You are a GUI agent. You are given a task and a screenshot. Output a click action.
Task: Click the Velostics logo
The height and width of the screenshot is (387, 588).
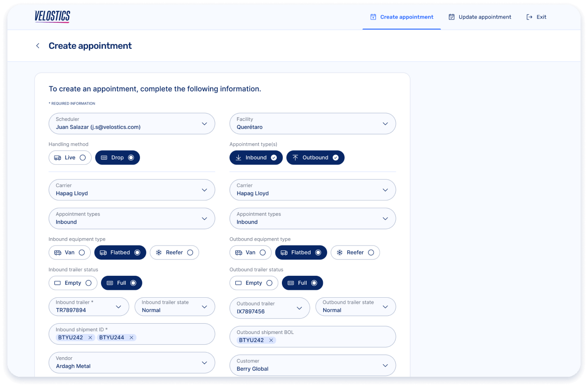pos(52,16)
